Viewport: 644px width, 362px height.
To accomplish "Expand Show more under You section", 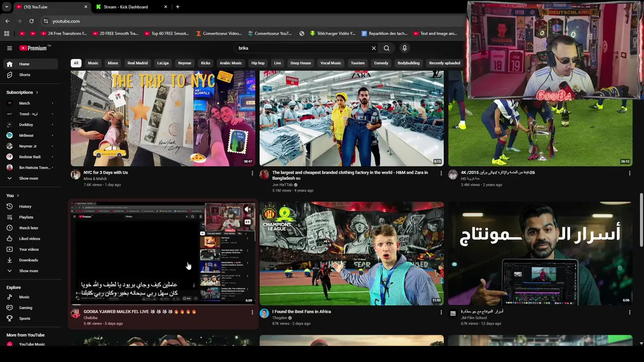I will (30, 271).
